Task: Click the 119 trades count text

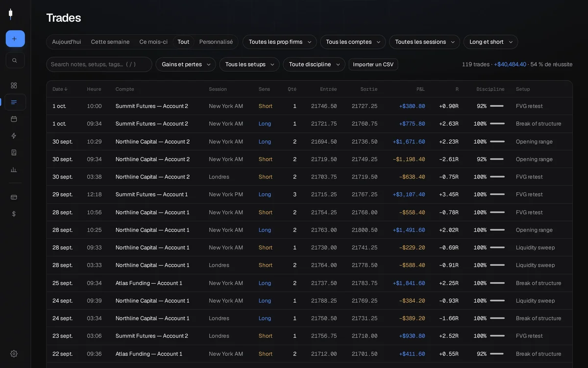Action: (x=476, y=64)
